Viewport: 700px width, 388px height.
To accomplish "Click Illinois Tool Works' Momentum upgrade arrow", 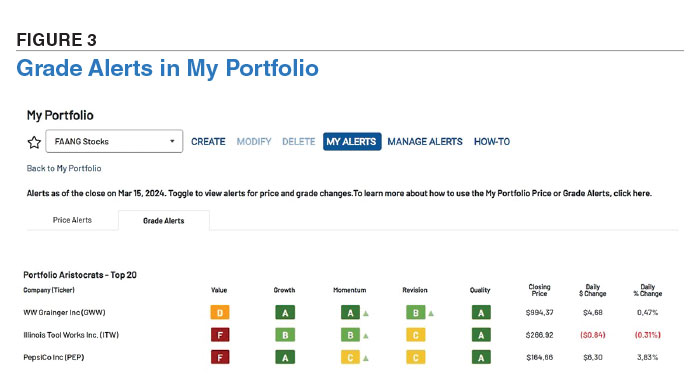I will tap(366, 336).
